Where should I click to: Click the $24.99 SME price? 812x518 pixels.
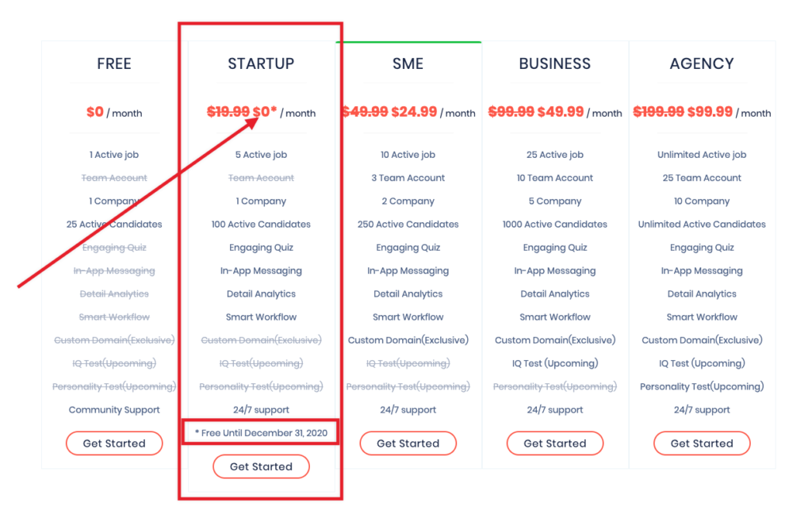pos(414,112)
